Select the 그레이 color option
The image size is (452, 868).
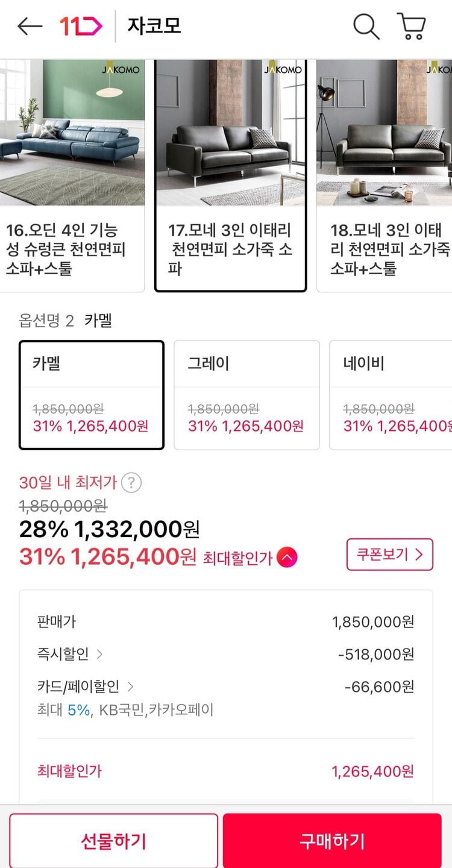coord(246,395)
